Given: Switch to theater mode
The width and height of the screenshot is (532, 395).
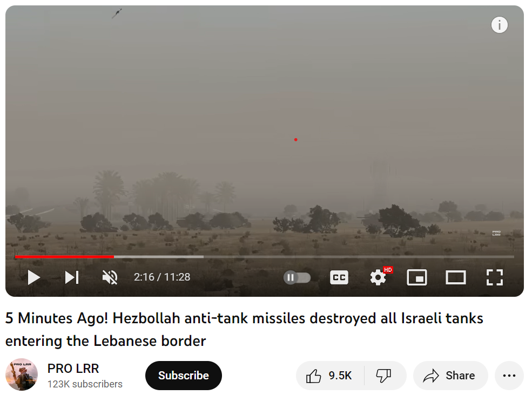Looking at the screenshot, I should point(456,277).
